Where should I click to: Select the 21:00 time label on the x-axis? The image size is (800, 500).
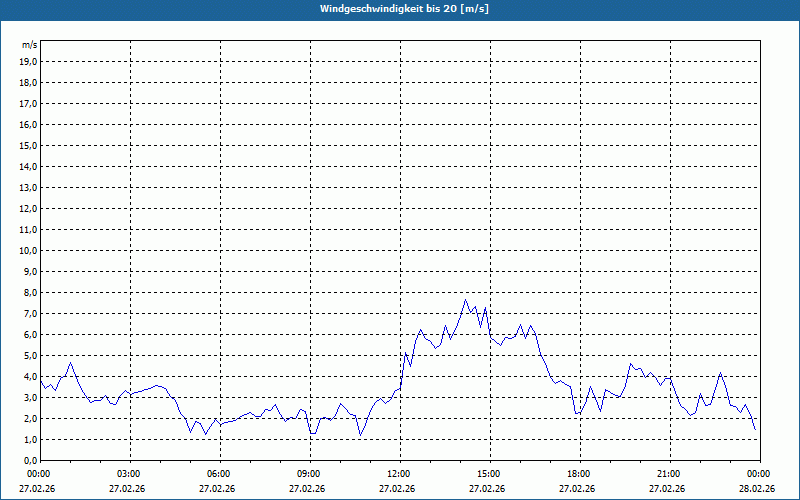coord(669,474)
